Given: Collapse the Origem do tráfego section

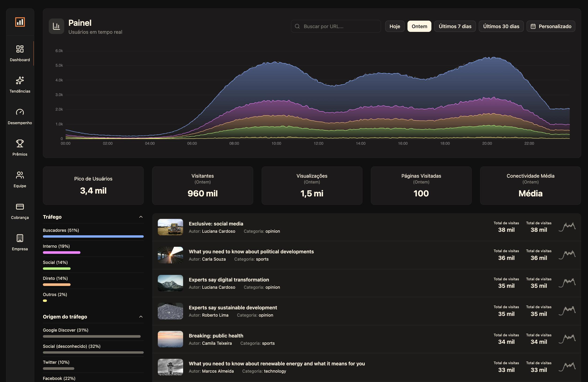Looking at the screenshot, I should (141, 317).
